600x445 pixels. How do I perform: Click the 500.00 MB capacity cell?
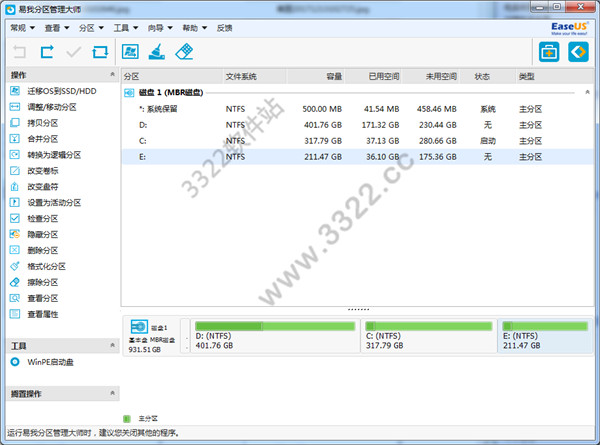point(322,109)
